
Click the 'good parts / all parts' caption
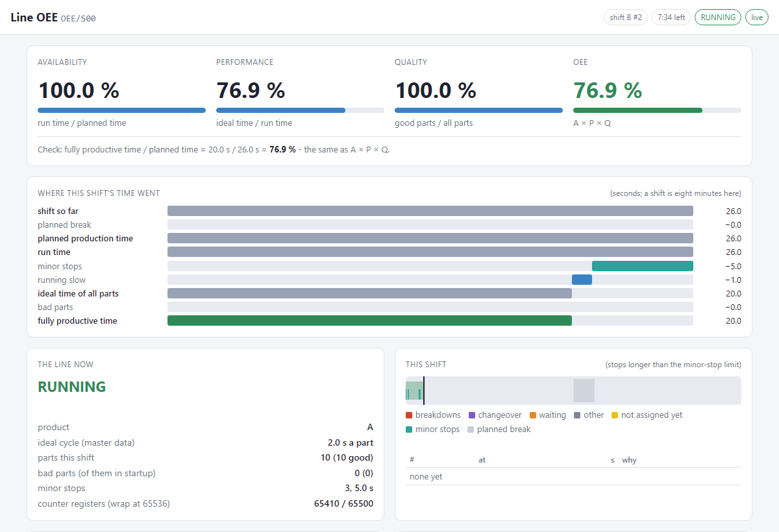(434, 123)
